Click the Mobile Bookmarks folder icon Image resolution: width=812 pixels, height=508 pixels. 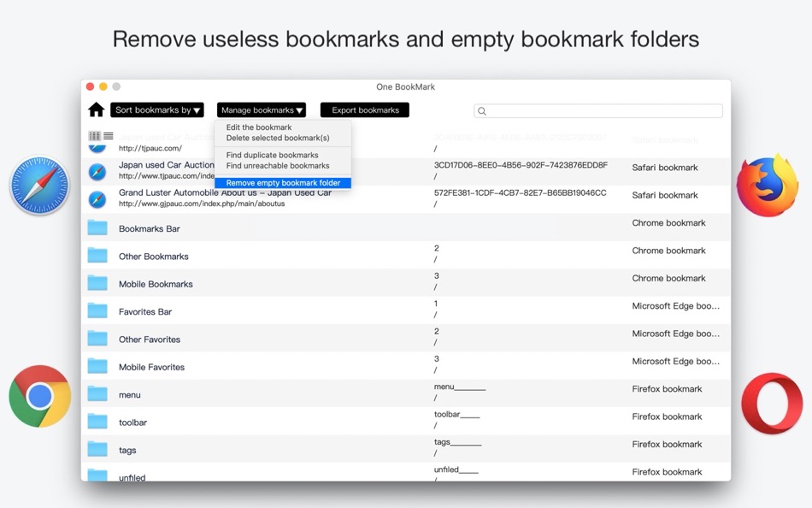pyautogui.click(x=97, y=283)
